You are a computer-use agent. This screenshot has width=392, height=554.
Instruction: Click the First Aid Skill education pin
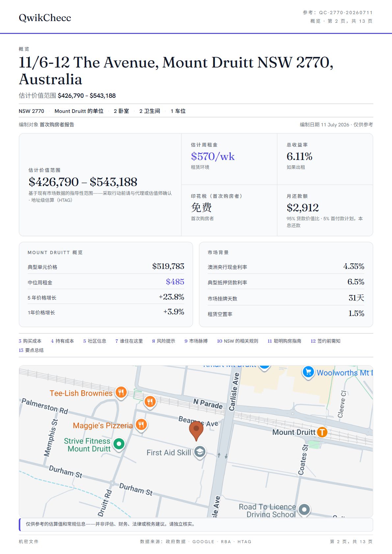coord(200,452)
